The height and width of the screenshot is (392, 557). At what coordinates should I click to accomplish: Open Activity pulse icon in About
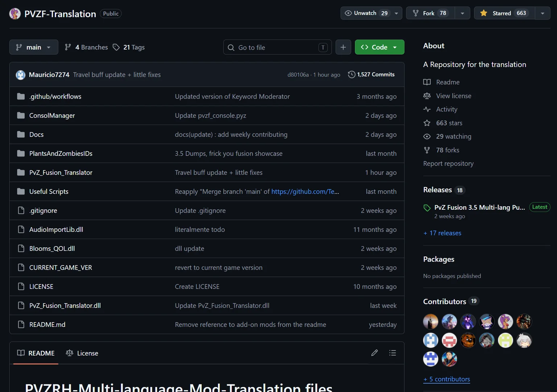point(427,109)
